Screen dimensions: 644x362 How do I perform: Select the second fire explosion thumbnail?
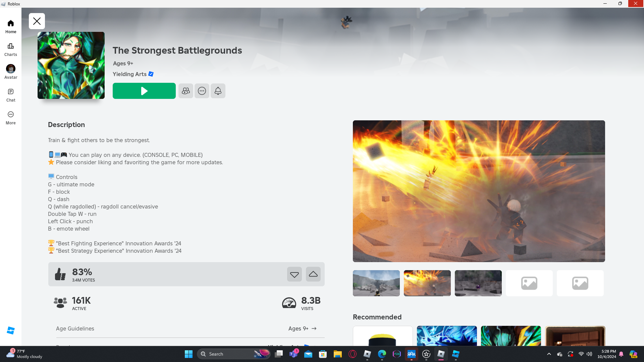(x=427, y=283)
